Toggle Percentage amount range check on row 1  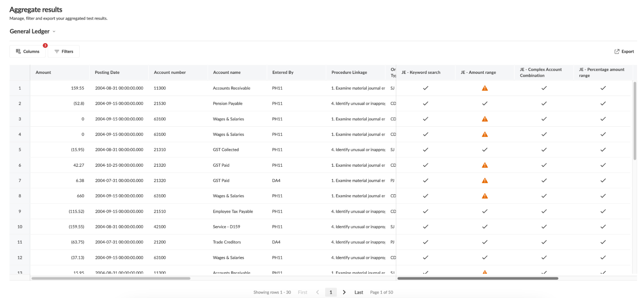click(603, 88)
